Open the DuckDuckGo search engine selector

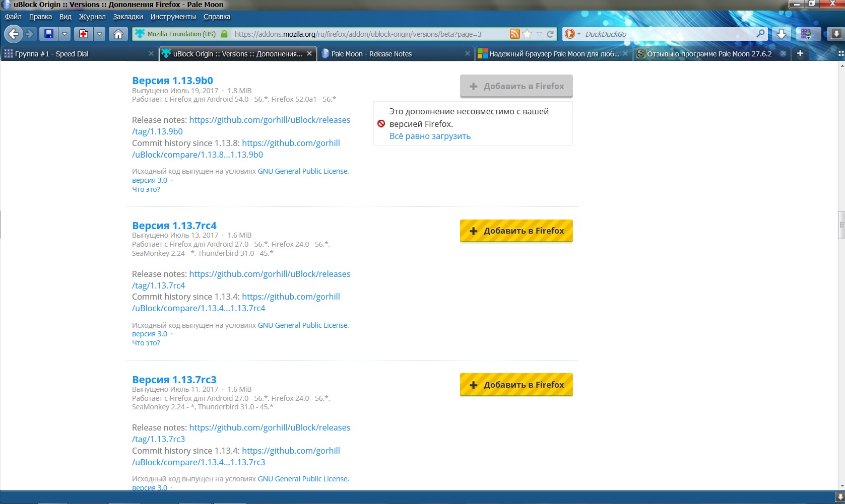point(572,34)
